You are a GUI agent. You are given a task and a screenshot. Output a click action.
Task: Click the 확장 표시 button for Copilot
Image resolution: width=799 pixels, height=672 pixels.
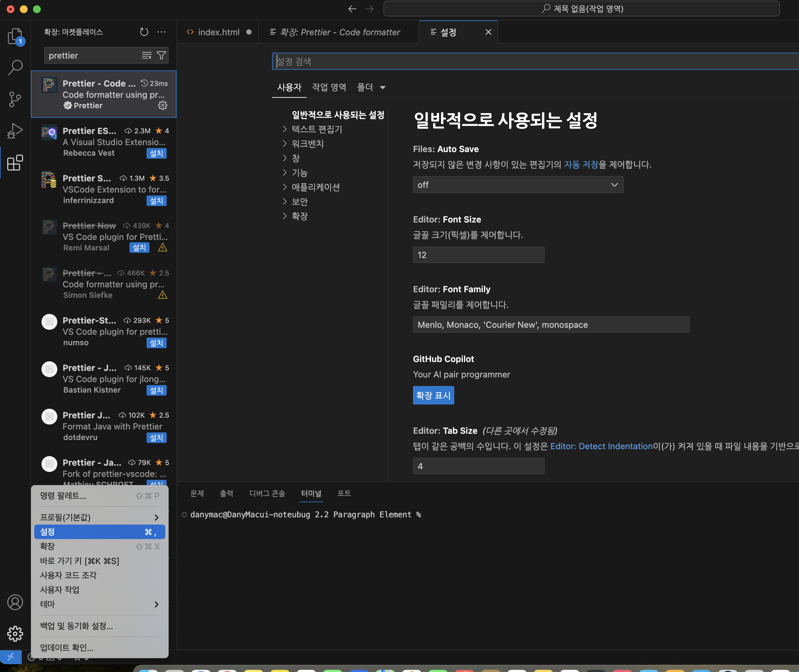(x=433, y=395)
